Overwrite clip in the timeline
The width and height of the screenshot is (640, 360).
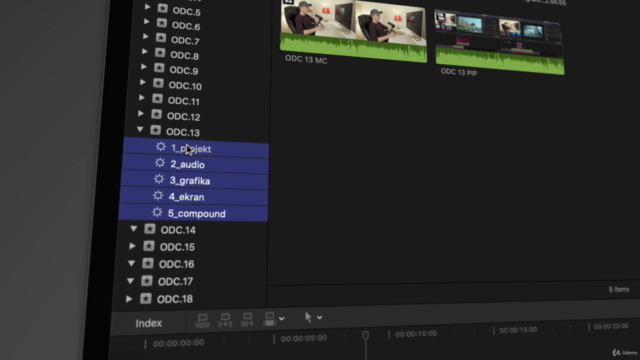pyautogui.click(x=269, y=319)
